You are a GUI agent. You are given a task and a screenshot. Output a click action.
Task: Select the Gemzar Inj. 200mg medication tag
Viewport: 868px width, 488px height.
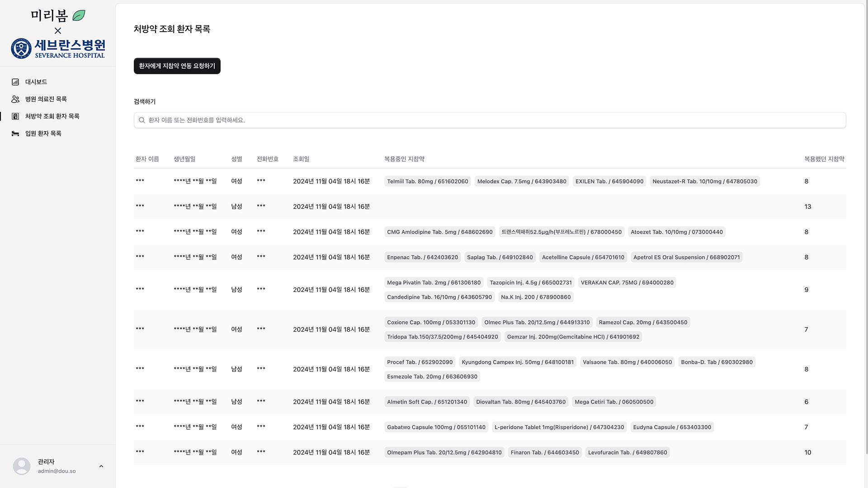[573, 337]
